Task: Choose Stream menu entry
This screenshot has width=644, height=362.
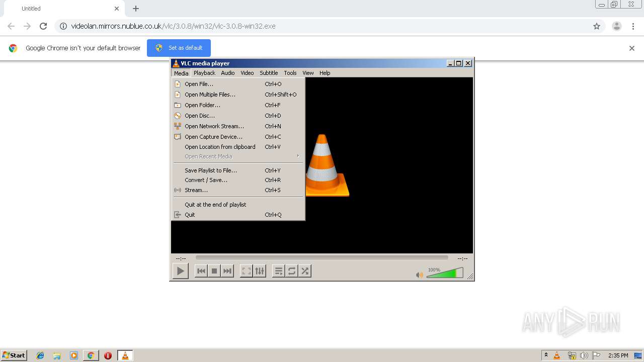Action: [238, 190]
